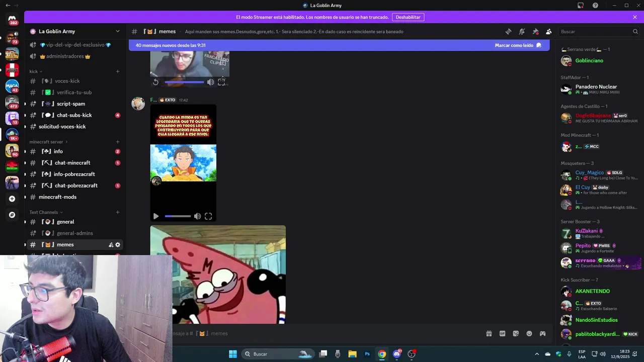
Task: Click Marcar como leído button
Action: pos(518,45)
